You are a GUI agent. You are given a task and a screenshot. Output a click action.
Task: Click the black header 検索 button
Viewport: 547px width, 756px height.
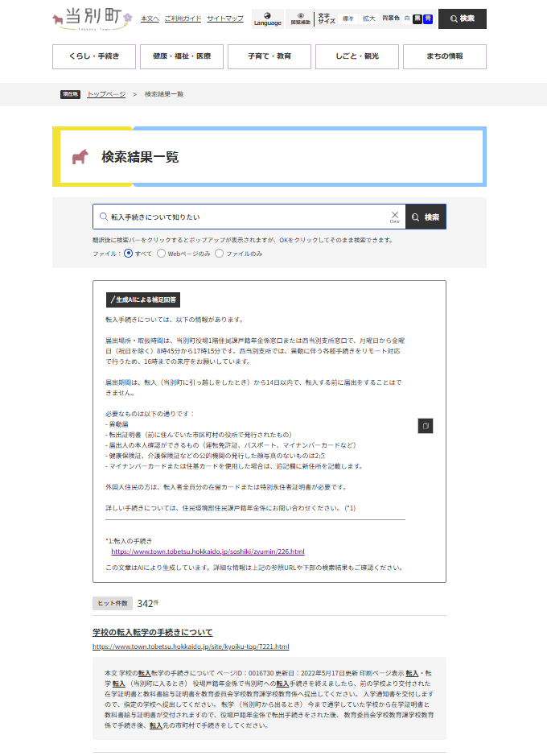pos(463,19)
